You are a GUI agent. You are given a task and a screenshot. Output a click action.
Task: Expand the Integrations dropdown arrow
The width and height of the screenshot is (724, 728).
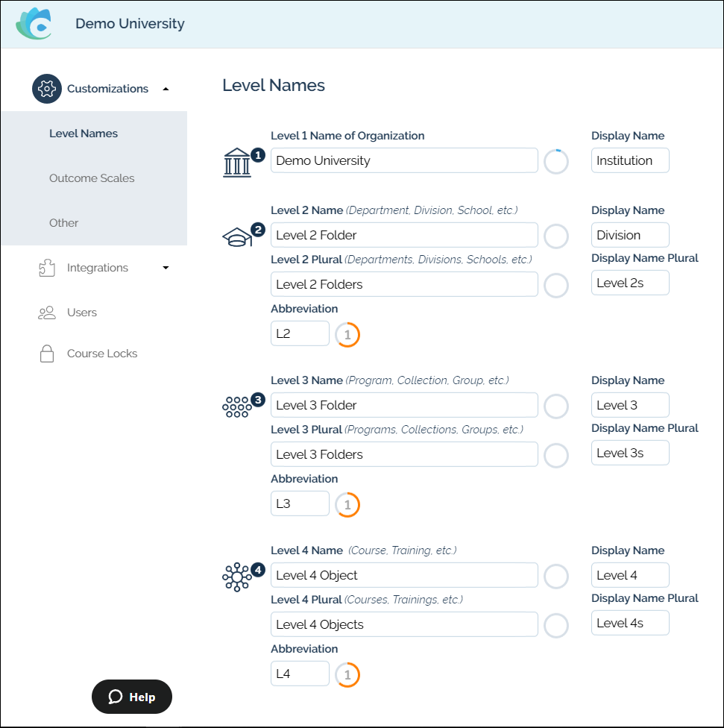click(166, 268)
